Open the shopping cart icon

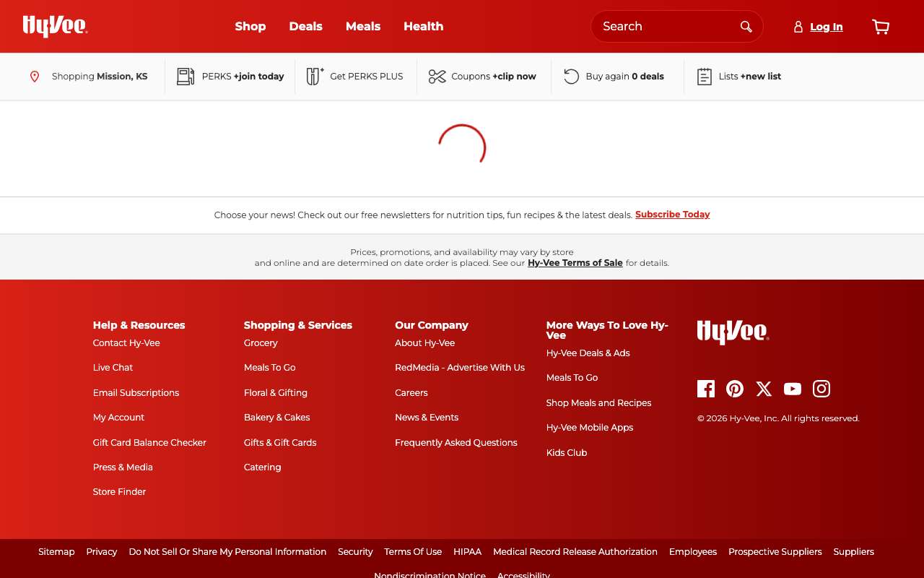[881, 27]
